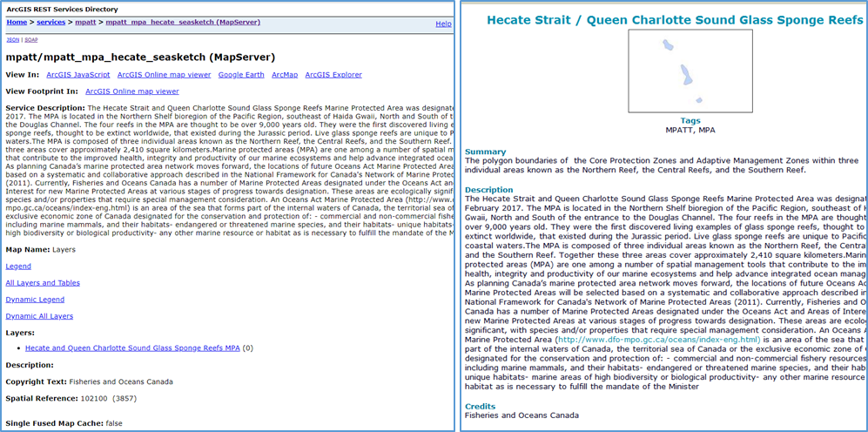Click the 'Map Name: Layers' line
This screenshot has height=432, width=868.
[x=40, y=250]
